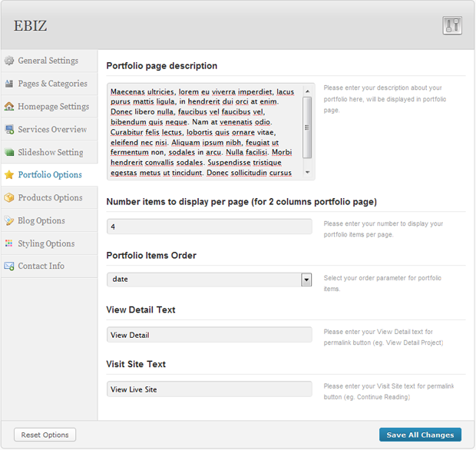Click the Reset Options button

[45, 435]
